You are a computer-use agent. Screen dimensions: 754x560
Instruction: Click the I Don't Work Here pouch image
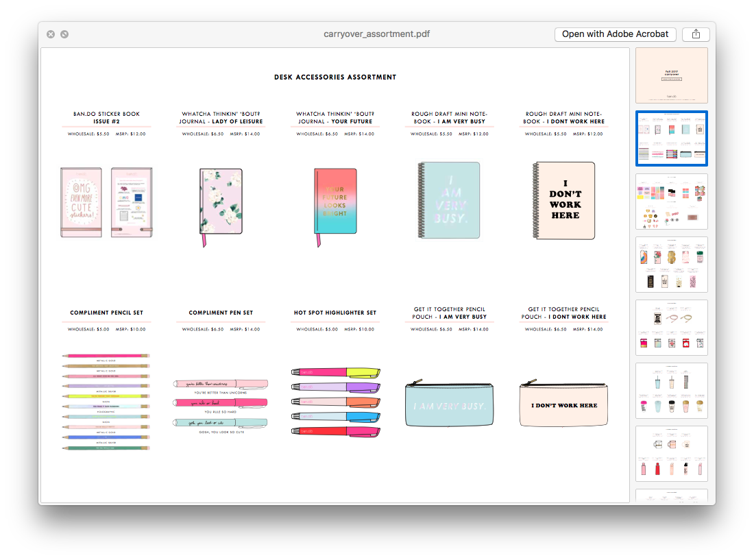[563, 403]
